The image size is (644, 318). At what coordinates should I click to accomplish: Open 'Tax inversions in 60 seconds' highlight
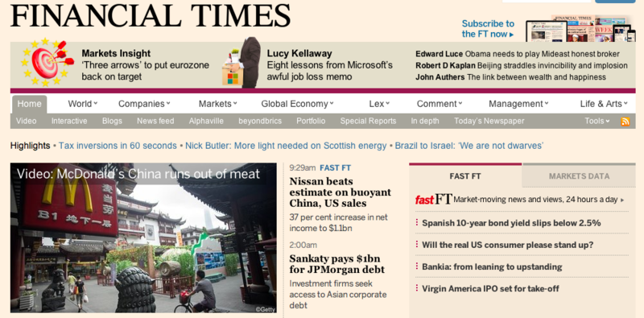118,146
